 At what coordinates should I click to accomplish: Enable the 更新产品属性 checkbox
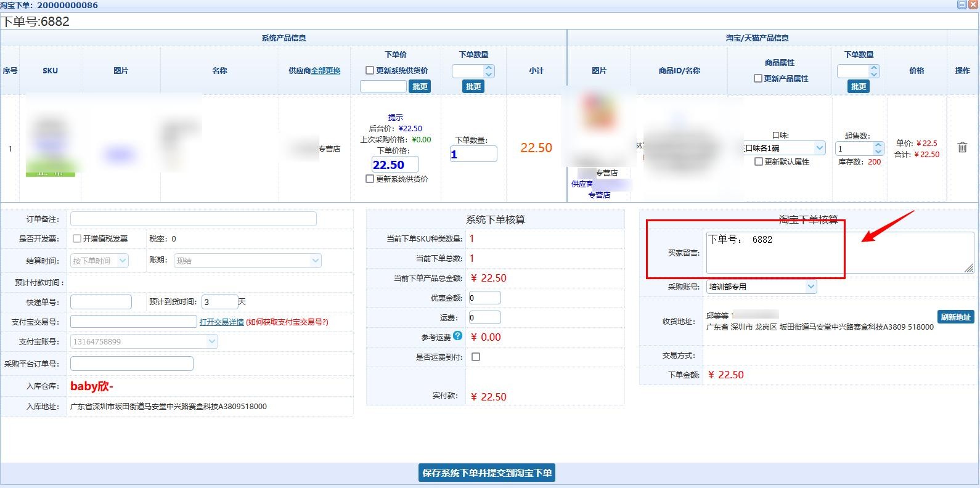click(x=758, y=78)
